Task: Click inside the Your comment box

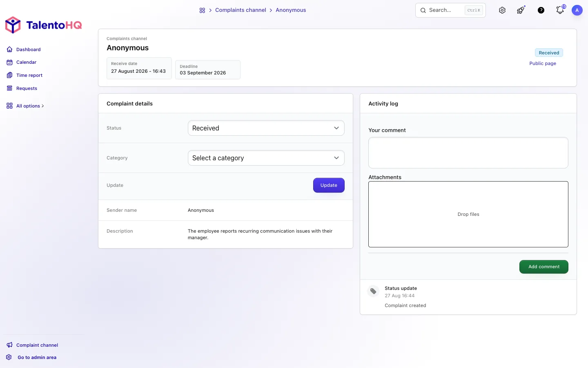Action: pos(468,153)
